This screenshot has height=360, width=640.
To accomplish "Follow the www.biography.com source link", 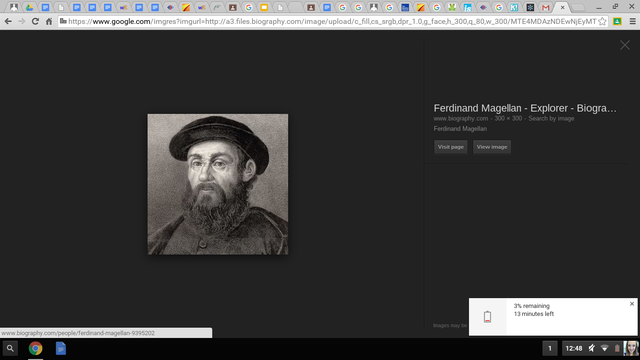I will click(x=461, y=118).
